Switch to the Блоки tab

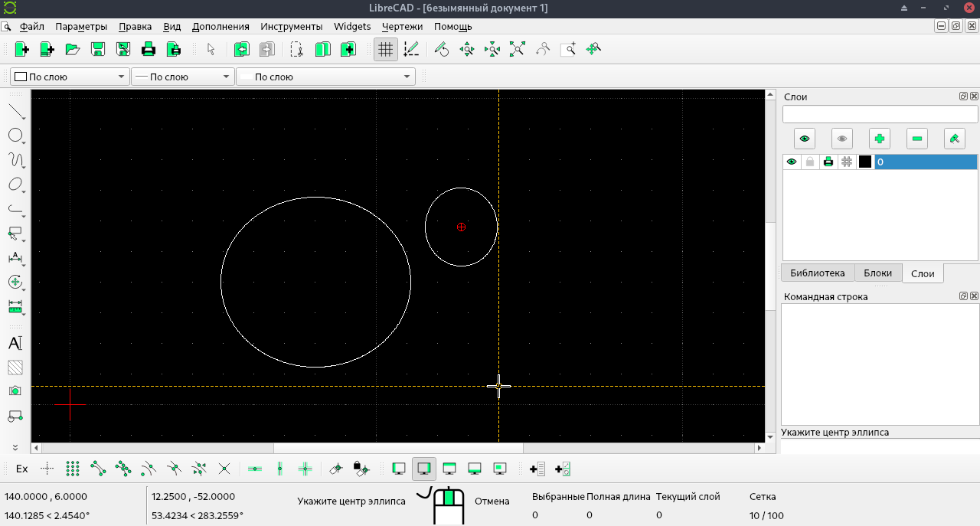tap(877, 273)
